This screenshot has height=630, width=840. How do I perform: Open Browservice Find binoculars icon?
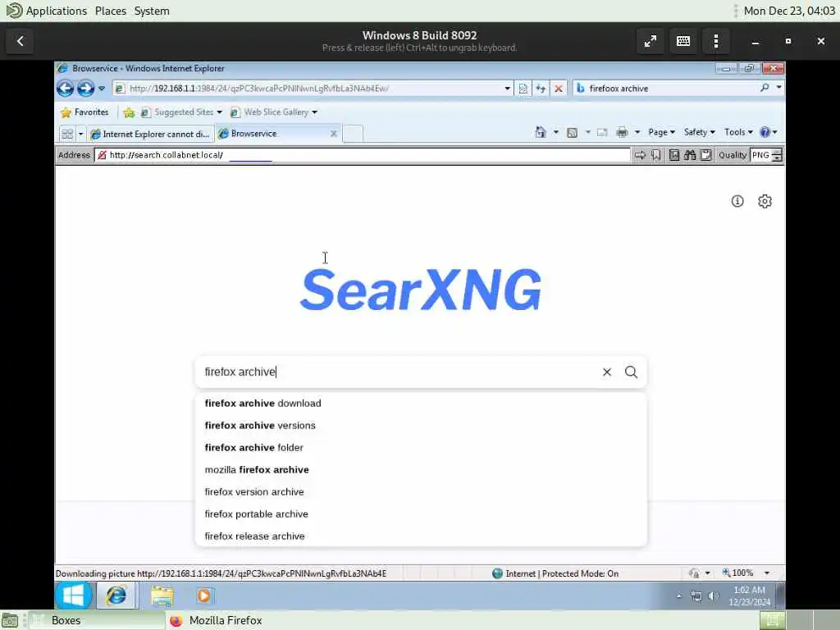point(690,155)
